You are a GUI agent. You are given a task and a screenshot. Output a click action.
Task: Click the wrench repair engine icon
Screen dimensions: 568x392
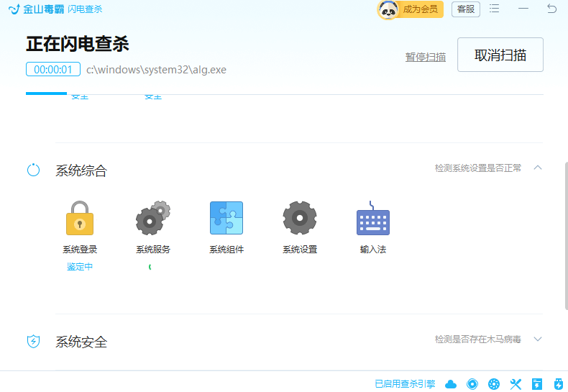(x=516, y=384)
